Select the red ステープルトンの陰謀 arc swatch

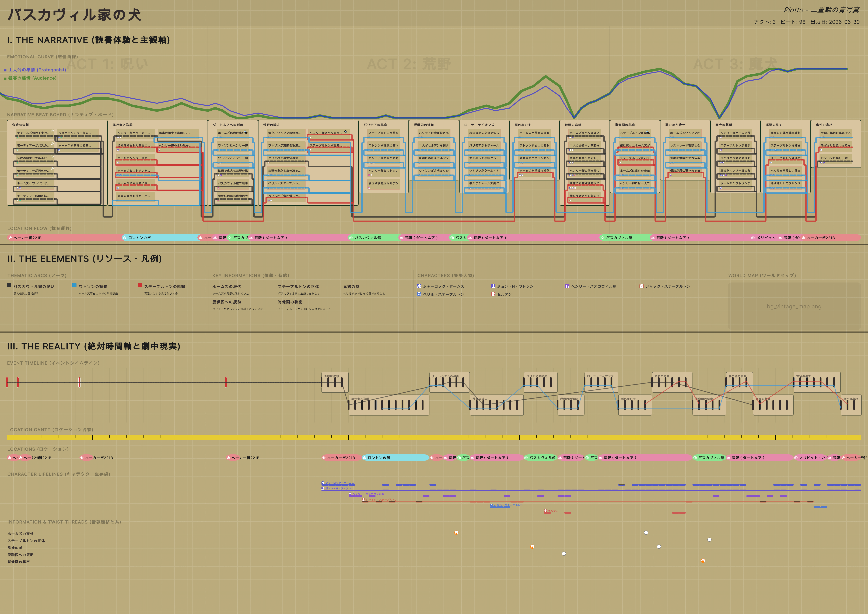tap(140, 285)
